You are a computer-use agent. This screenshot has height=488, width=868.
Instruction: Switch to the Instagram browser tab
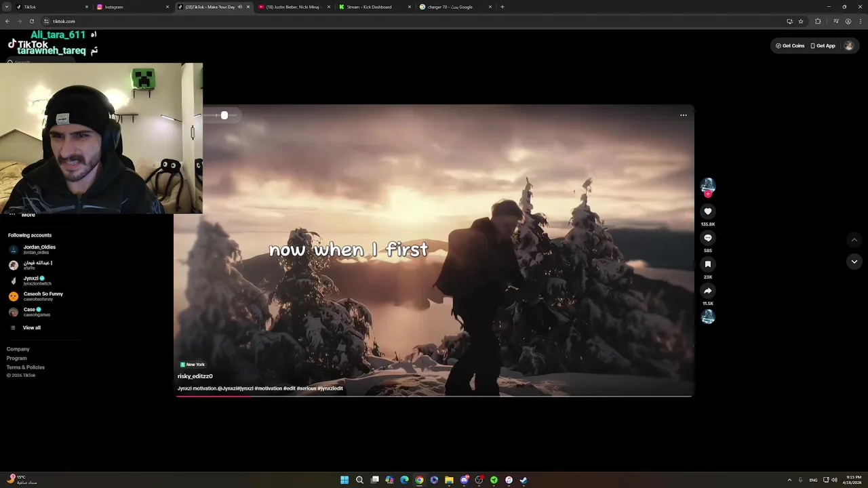[132, 7]
